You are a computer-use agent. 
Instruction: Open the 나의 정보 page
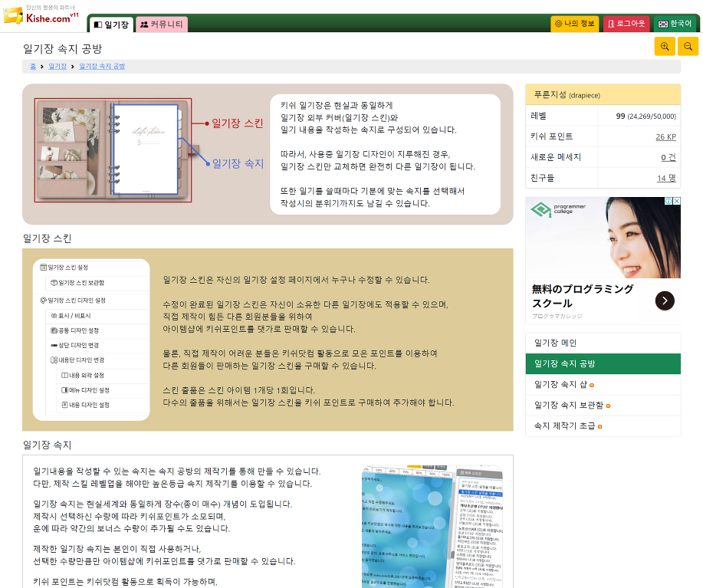tap(575, 24)
